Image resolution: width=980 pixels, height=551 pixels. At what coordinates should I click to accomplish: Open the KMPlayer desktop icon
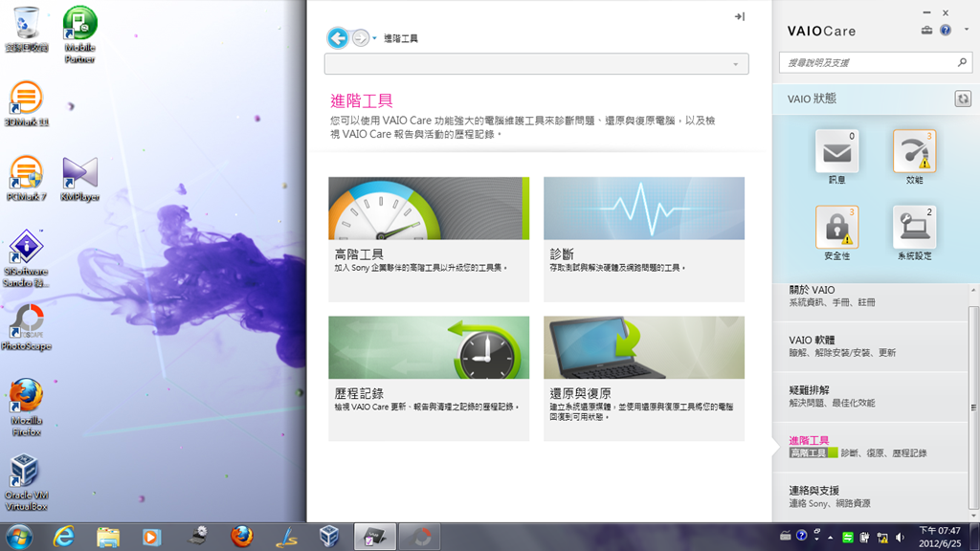(x=79, y=178)
